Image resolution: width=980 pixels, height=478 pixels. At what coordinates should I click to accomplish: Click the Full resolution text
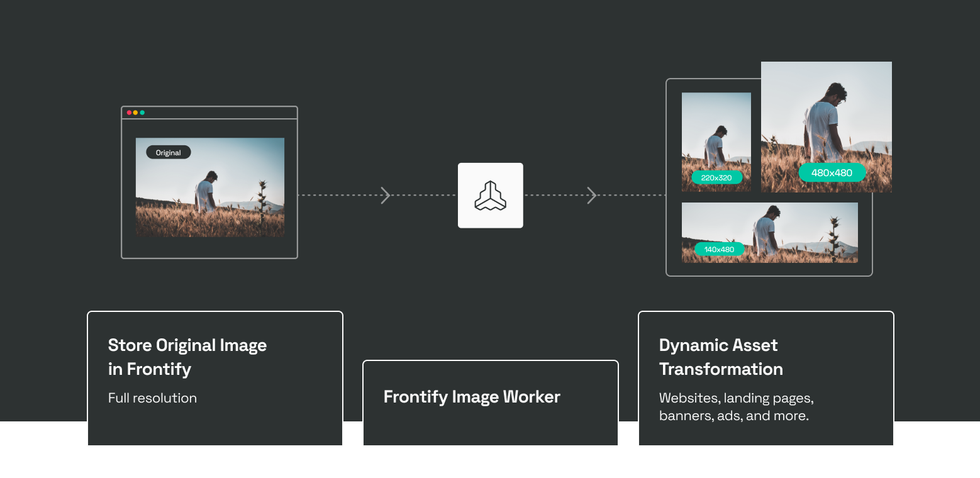point(152,398)
